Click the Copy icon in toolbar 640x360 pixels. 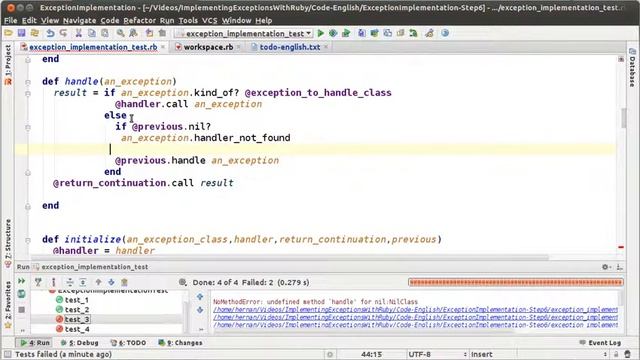point(92,33)
